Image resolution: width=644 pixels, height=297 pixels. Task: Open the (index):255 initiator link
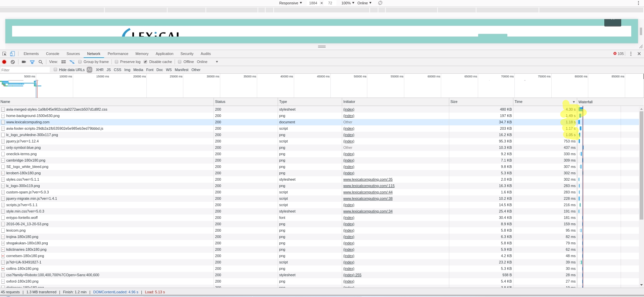tap(352, 275)
